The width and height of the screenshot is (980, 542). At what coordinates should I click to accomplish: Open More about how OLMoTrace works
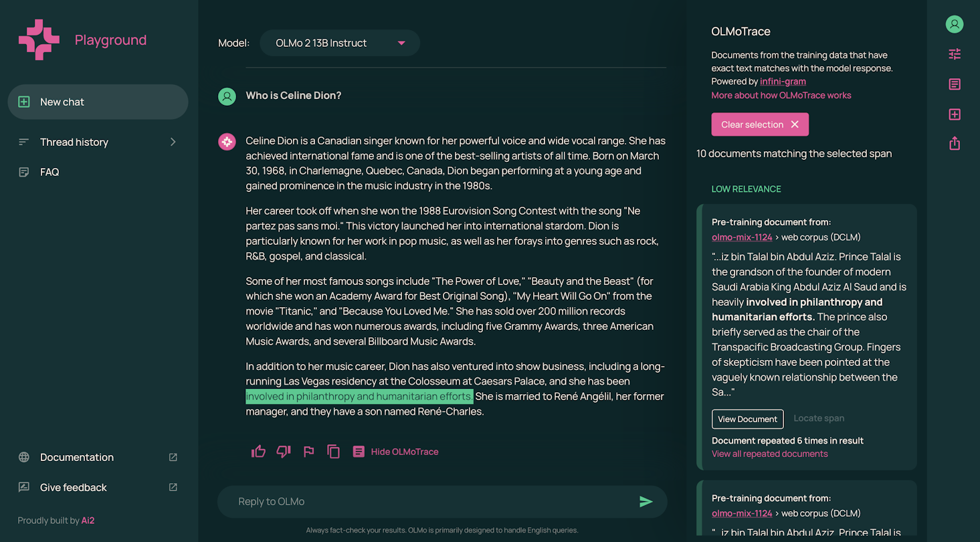781,95
